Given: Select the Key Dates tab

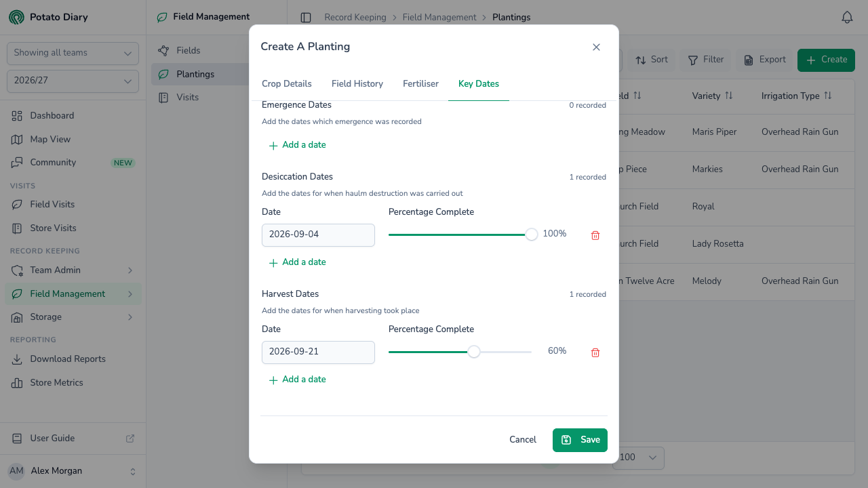Looking at the screenshot, I should pyautogui.click(x=479, y=84).
